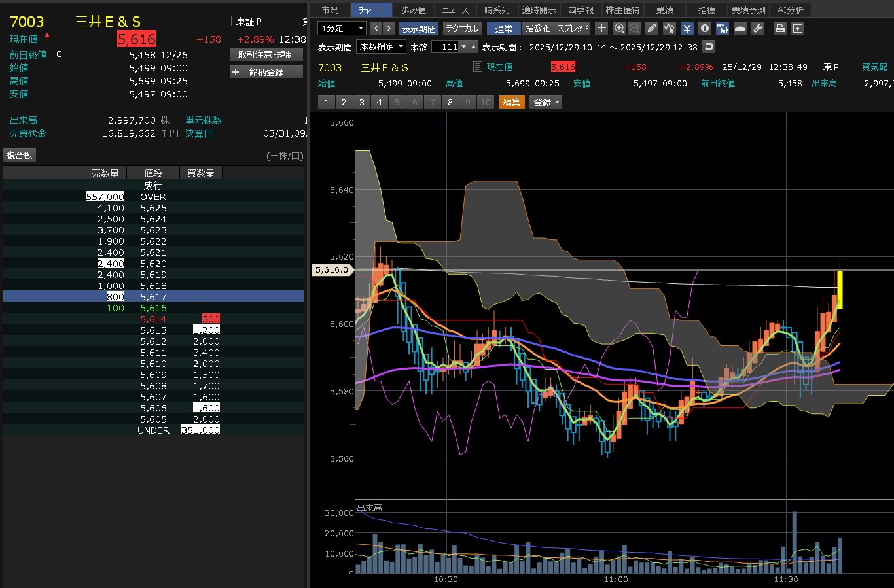The width and height of the screenshot is (894, 588).
Task: Switch to the ニュース tab
Action: pos(455,10)
